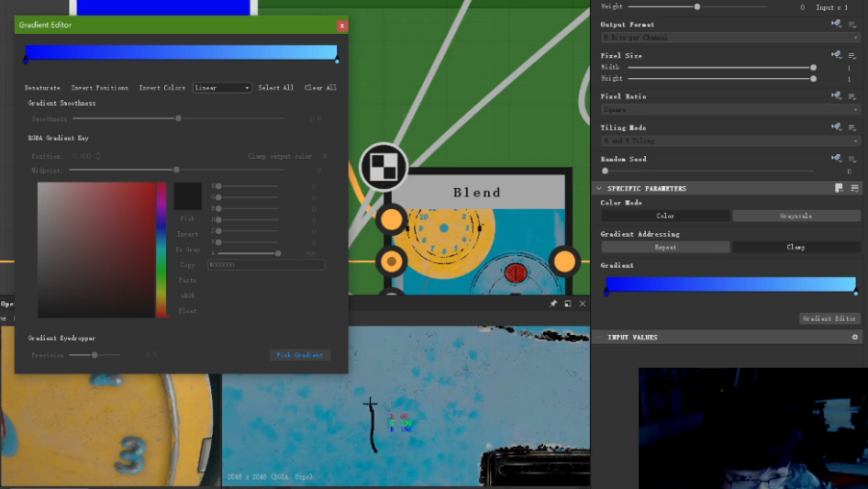Collapse the Specific Parameters section
868x489 pixels.
(x=599, y=188)
